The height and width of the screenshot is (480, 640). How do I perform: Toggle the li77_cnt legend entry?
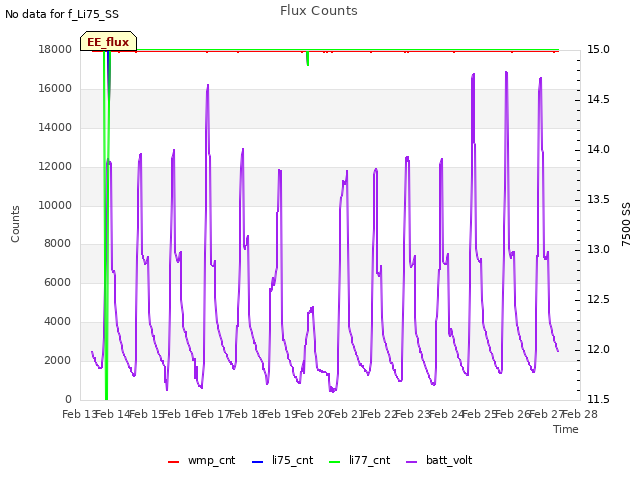pos(359,460)
